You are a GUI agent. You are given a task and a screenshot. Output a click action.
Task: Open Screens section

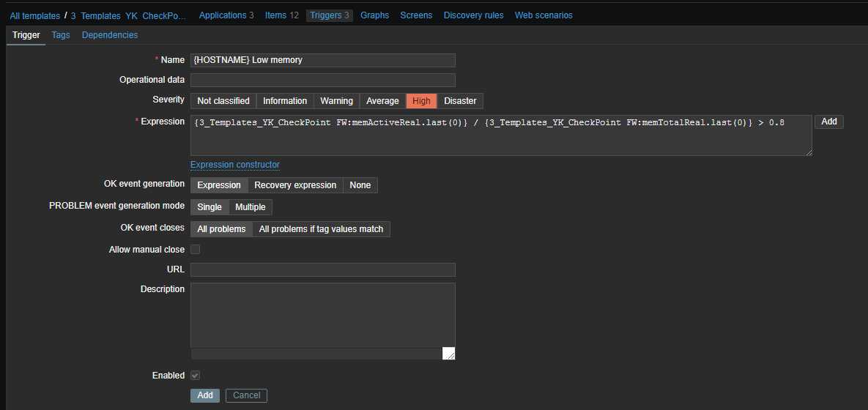coord(416,15)
